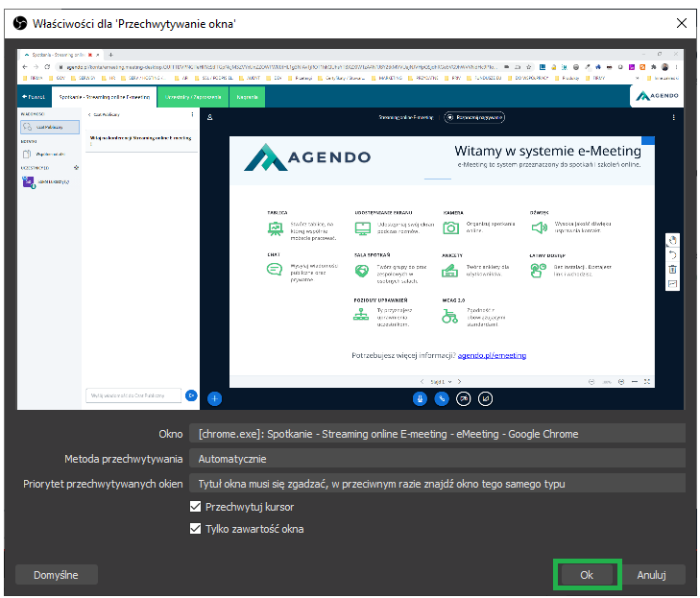700x598 pixels.
Task: Select the pan hand tool
Action: (672, 241)
